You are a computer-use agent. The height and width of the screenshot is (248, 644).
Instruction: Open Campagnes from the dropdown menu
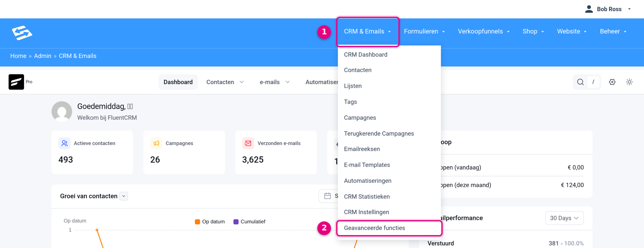point(389,118)
